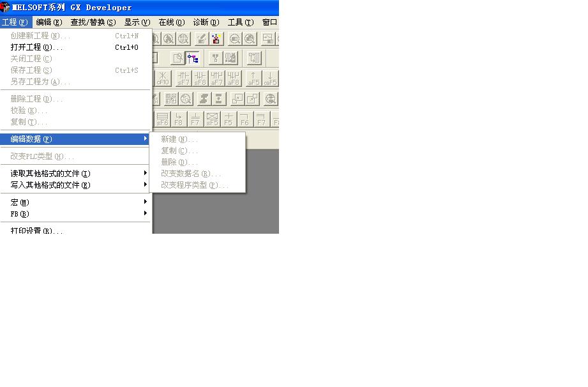
Task: Click the instruction search magnifier icon
Action: click(x=169, y=38)
